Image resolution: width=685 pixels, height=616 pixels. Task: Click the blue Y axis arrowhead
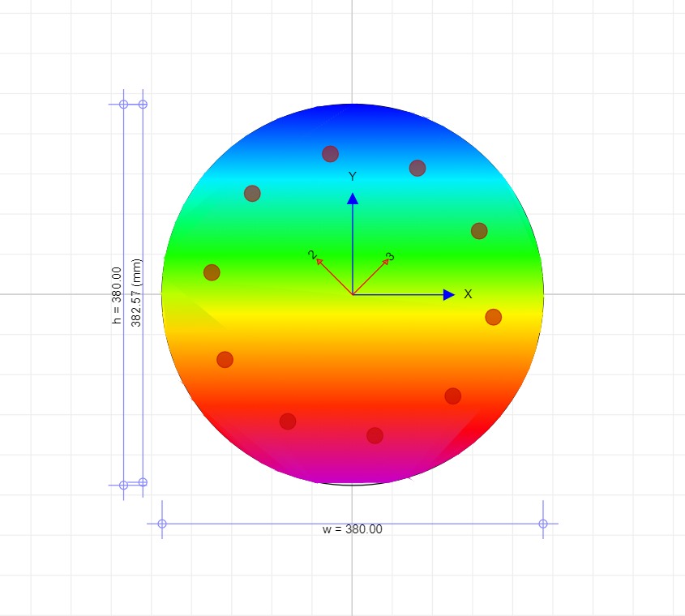353,198
